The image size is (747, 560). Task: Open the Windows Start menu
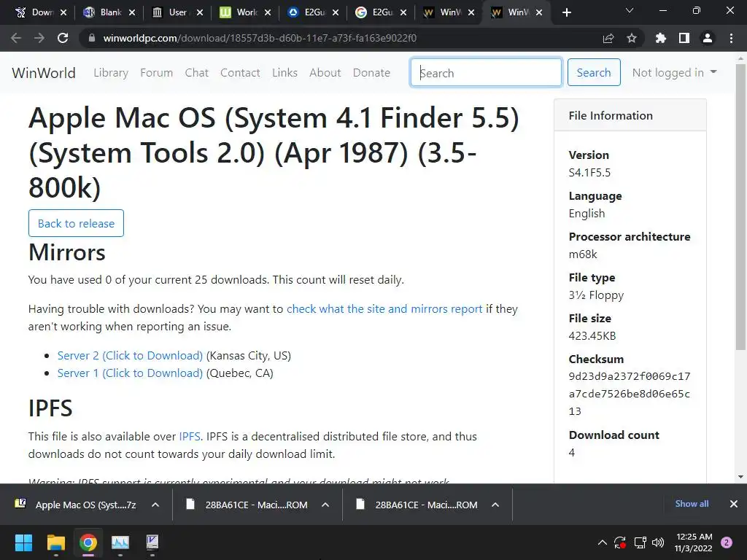point(23,542)
